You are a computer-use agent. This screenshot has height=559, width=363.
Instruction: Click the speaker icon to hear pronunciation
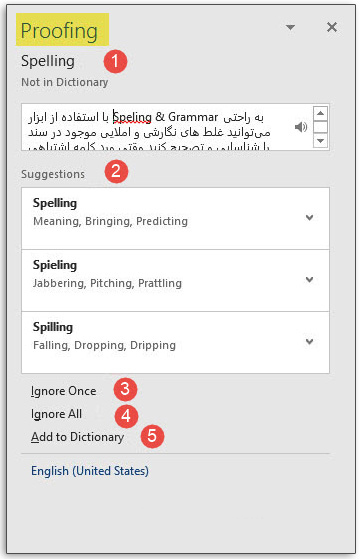301,127
